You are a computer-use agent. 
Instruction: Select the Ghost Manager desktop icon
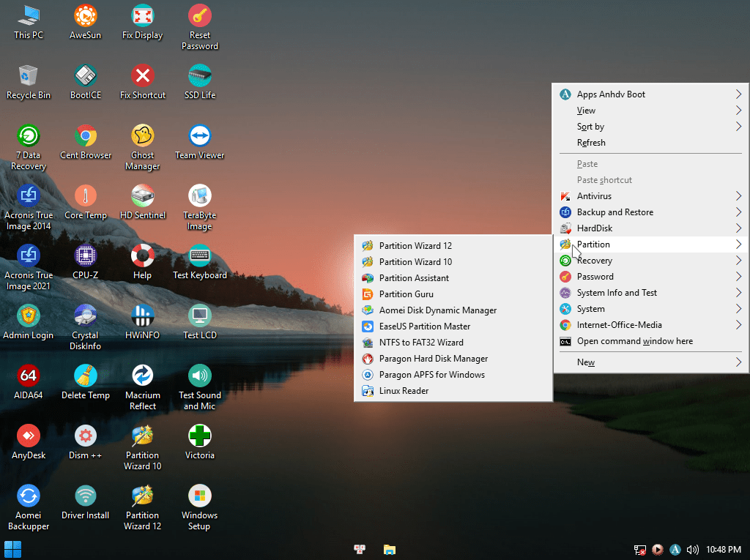143,147
